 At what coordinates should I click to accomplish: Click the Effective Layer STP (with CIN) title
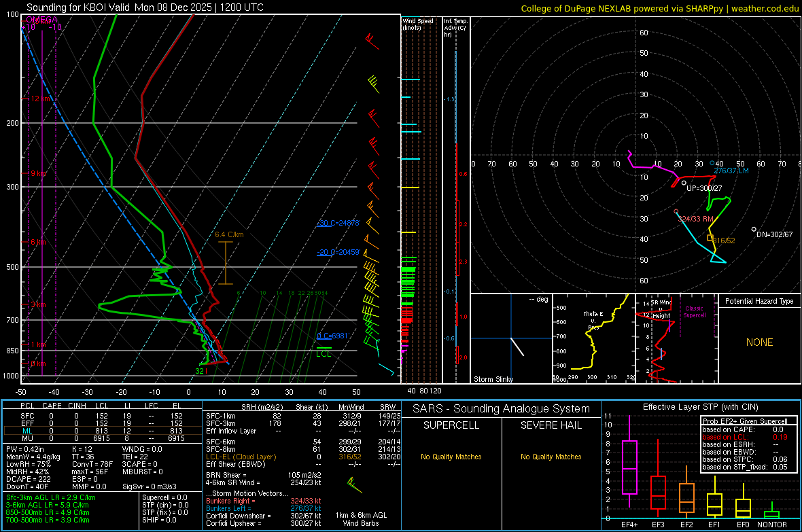tap(700, 407)
